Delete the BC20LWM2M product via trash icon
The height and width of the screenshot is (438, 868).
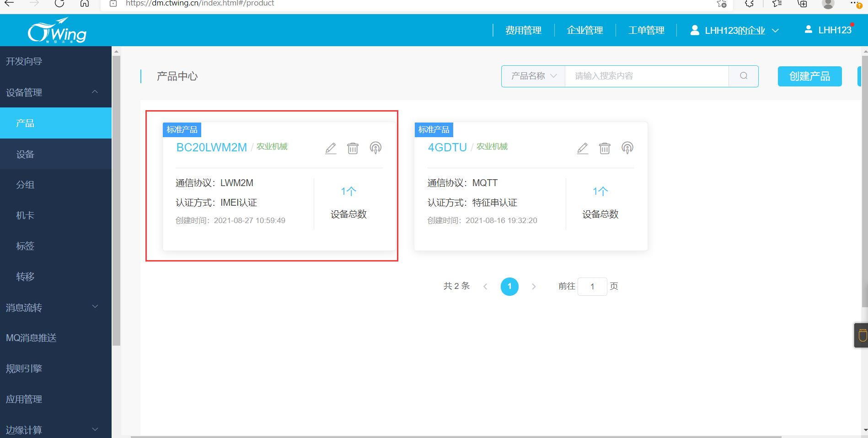point(353,148)
